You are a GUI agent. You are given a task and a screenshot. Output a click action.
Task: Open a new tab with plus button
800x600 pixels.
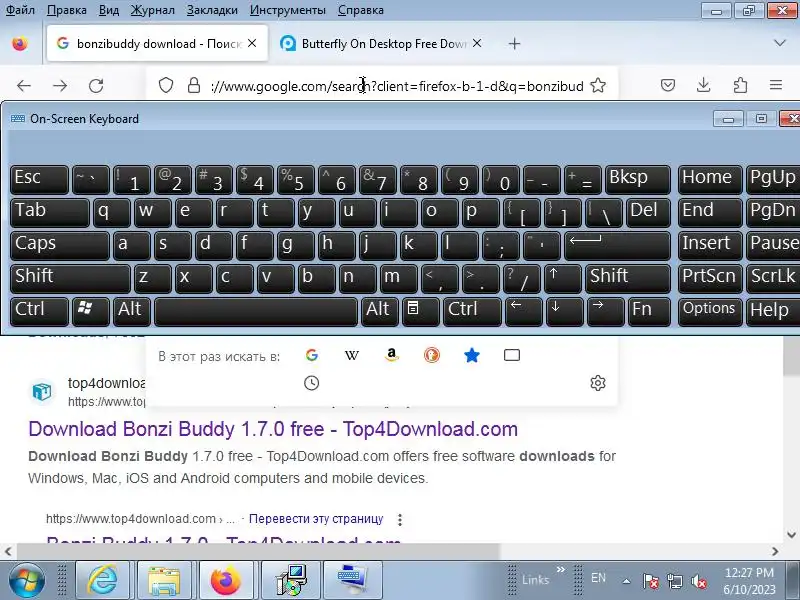coord(514,44)
